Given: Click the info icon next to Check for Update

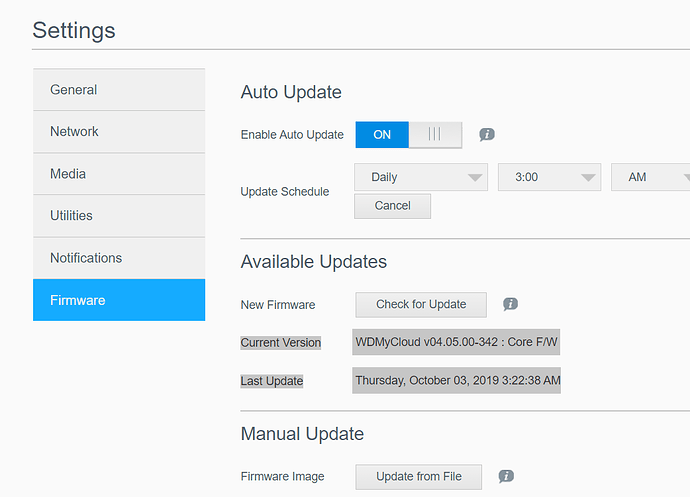Looking at the screenshot, I should pyautogui.click(x=510, y=304).
